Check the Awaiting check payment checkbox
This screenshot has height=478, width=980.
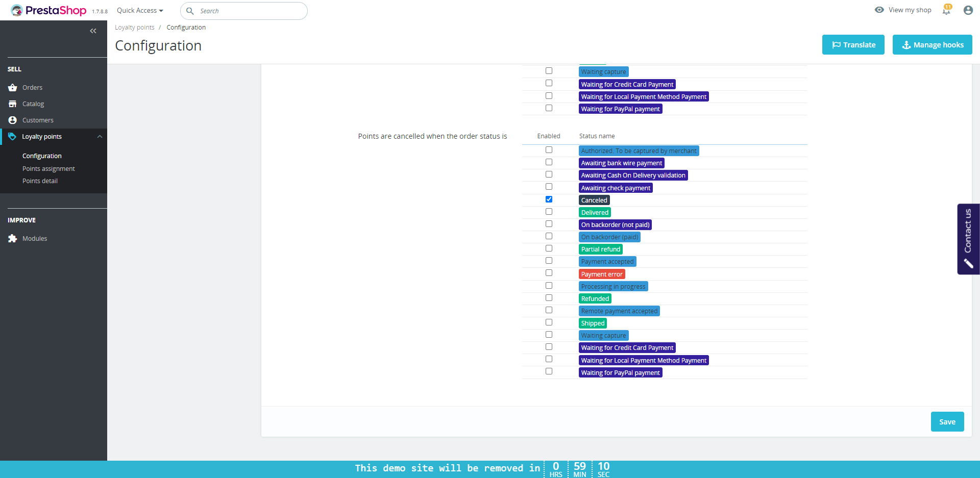(549, 187)
